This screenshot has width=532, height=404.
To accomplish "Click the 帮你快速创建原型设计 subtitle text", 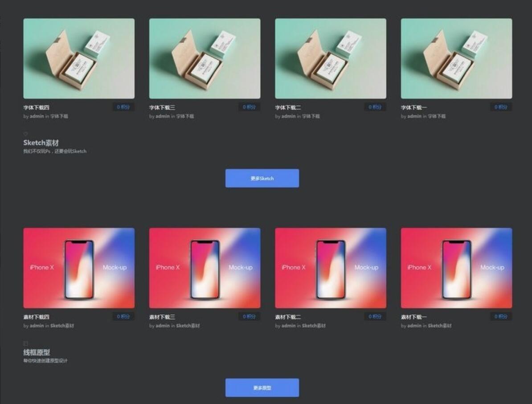I will (45, 361).
